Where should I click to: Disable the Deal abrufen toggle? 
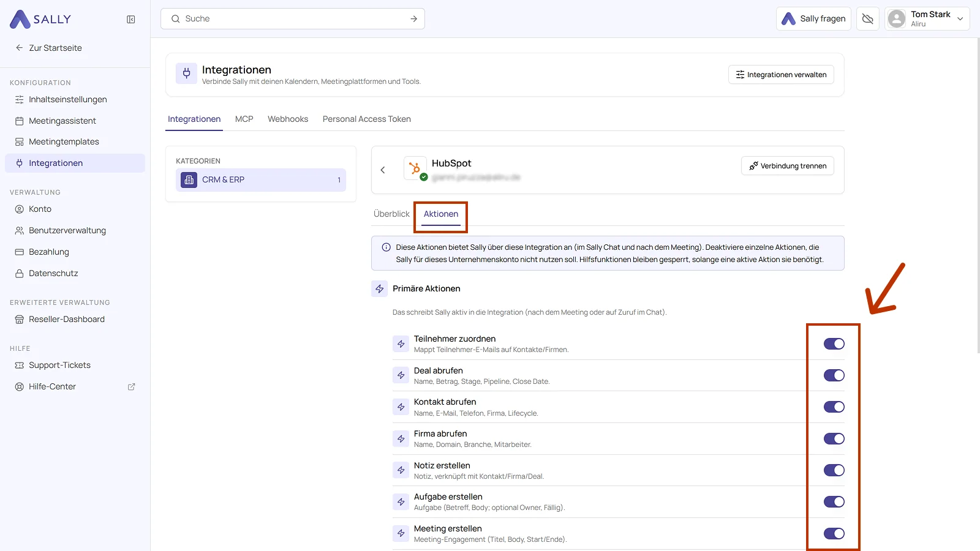coord(834,375)
